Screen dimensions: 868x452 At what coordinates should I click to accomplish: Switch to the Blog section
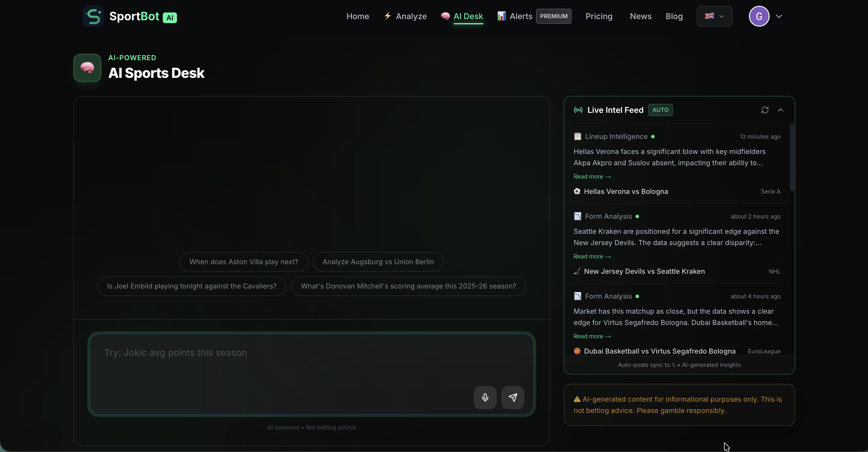(x=674, y=16)
